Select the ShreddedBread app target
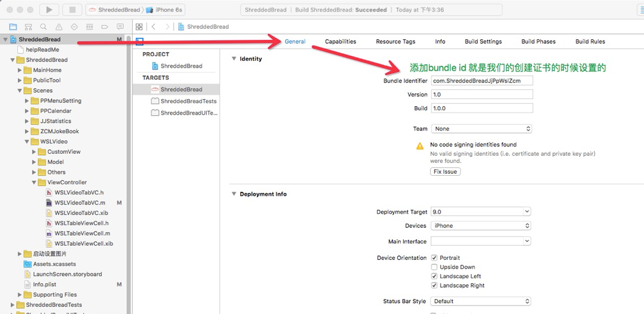The width and height of the screenshot is (644, 314). (x=176, y=89)
